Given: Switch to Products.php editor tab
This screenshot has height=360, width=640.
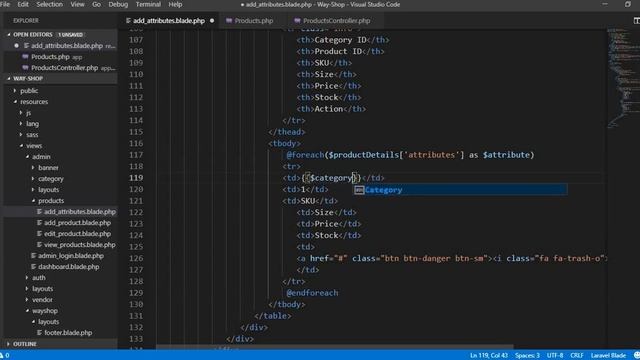Looking at the screenshot, I should point(253,21).
